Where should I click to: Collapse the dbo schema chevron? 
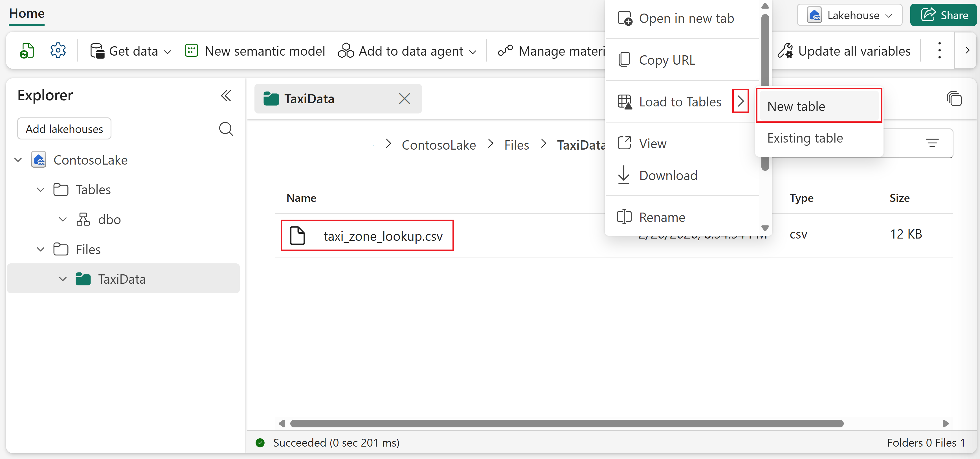tap(63, 220)
